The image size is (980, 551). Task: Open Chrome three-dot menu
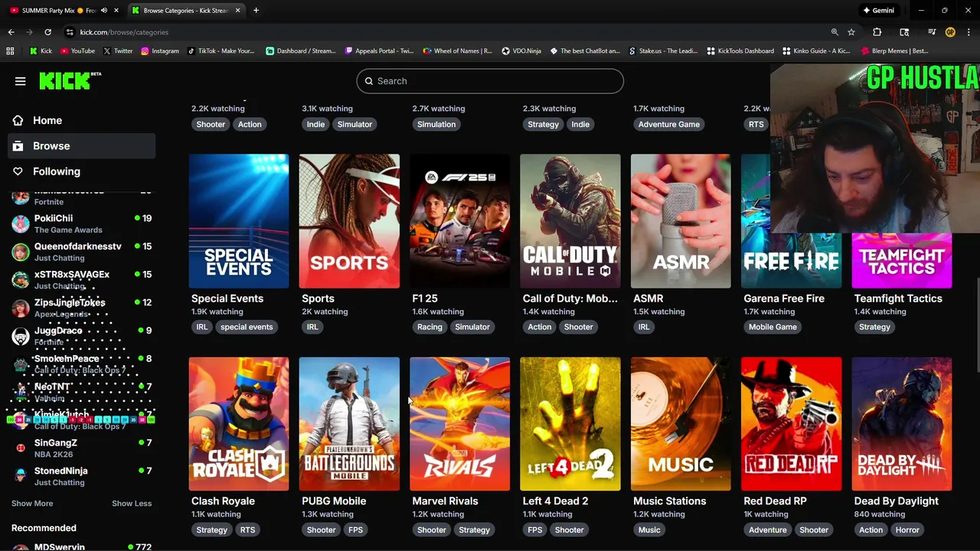coord(969,32)
